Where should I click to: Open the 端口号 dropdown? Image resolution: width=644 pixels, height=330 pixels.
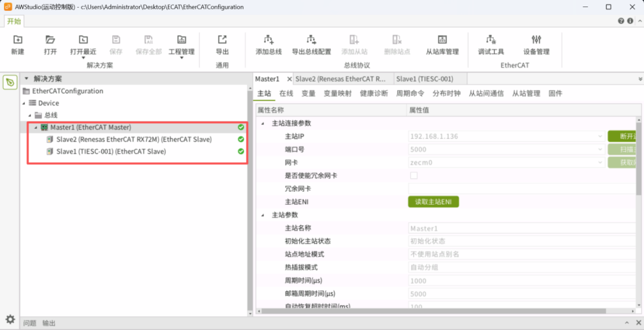[600, 150]
